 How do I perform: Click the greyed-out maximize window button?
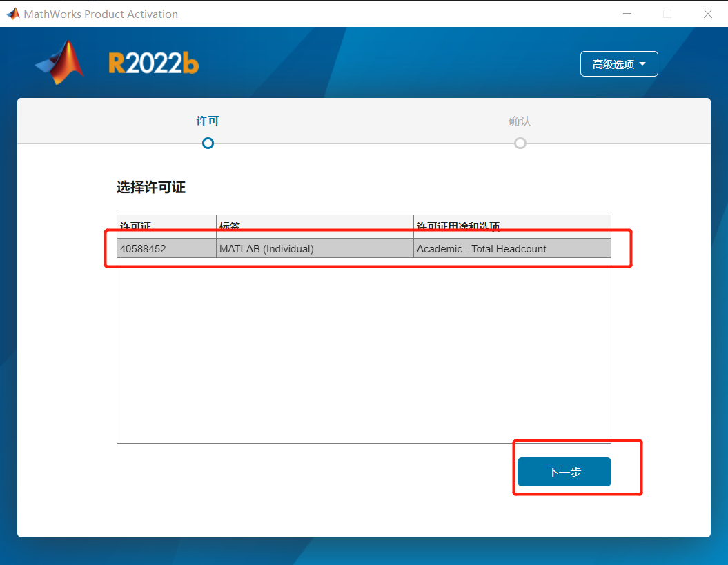[x=667, y=14]
